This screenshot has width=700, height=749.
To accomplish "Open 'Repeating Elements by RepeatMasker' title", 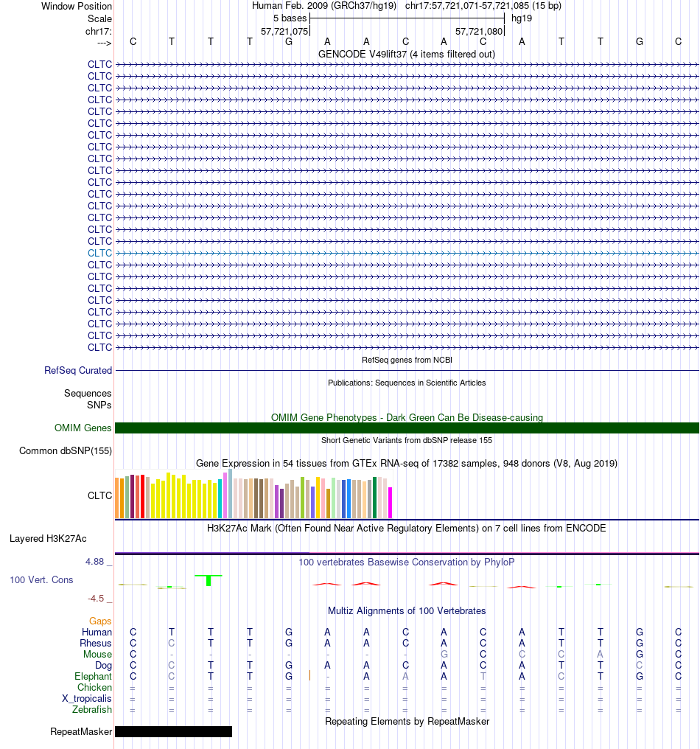I will coord(407,721).
